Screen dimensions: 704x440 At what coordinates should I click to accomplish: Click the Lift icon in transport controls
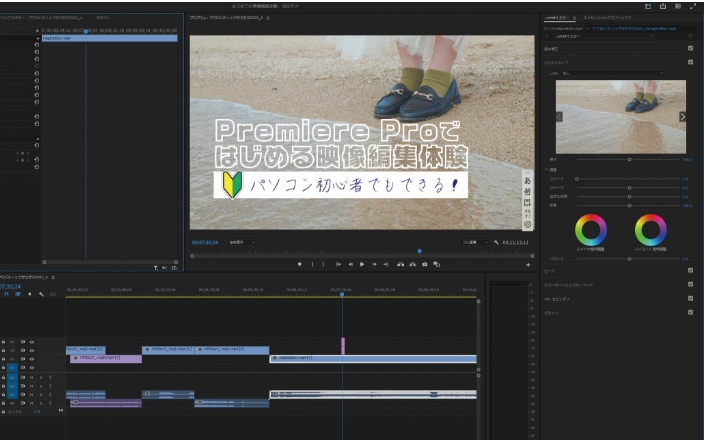400,264
